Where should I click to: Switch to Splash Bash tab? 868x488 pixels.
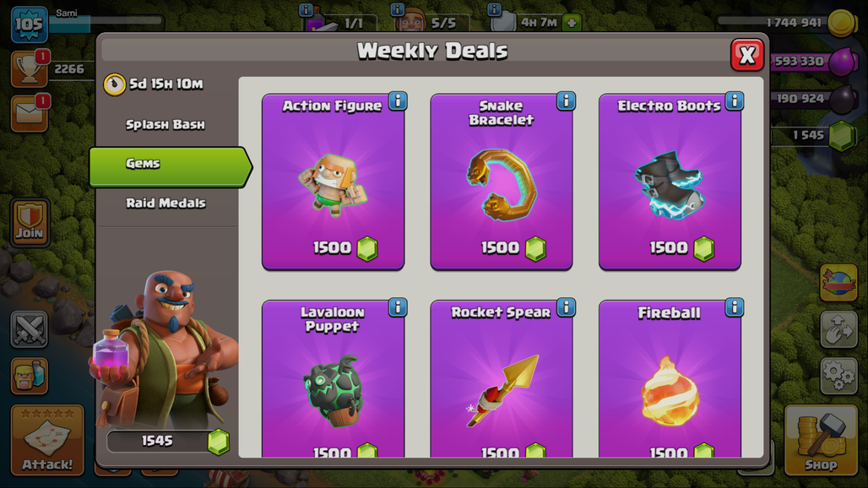pos(165,124)
